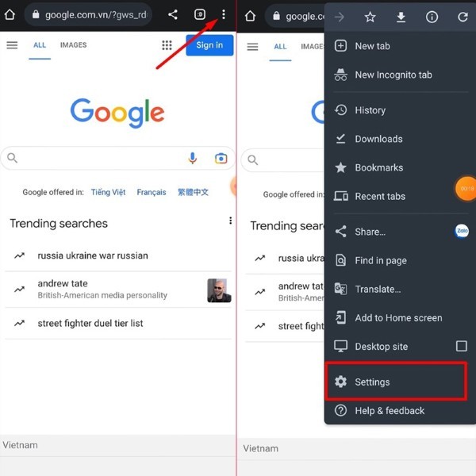
Task: Open the left hamburger menu
Action: 12,46
